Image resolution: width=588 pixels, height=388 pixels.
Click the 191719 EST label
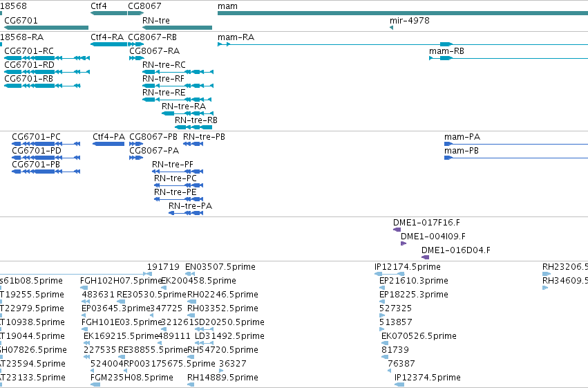(163, 267)
